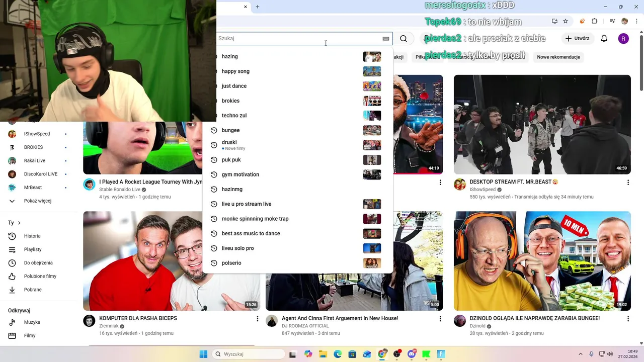Select the gym motivation suggestion

click(x=297, y=174)
